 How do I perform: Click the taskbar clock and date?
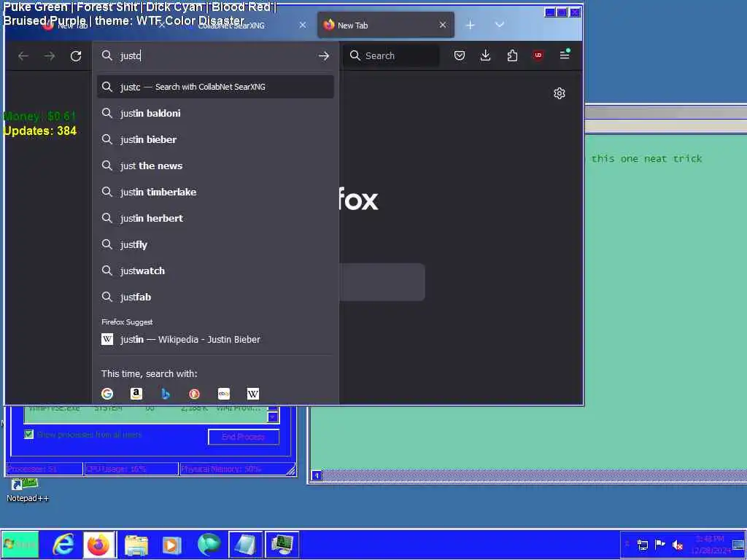pos(711,544)
